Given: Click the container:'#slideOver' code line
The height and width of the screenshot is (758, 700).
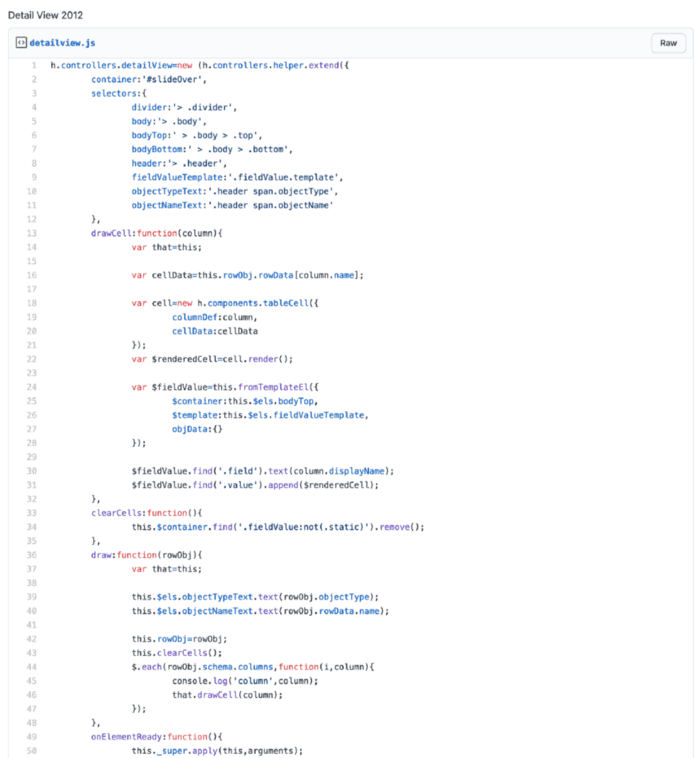Looking at the screenshot, I should [149, 79].
